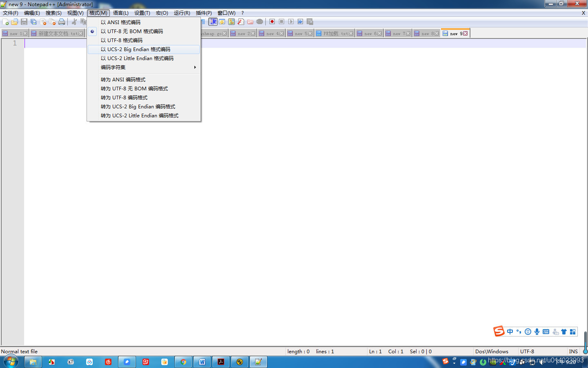Click inside the editor text area
The image size is (588, 368).
[x=305, y=192]
